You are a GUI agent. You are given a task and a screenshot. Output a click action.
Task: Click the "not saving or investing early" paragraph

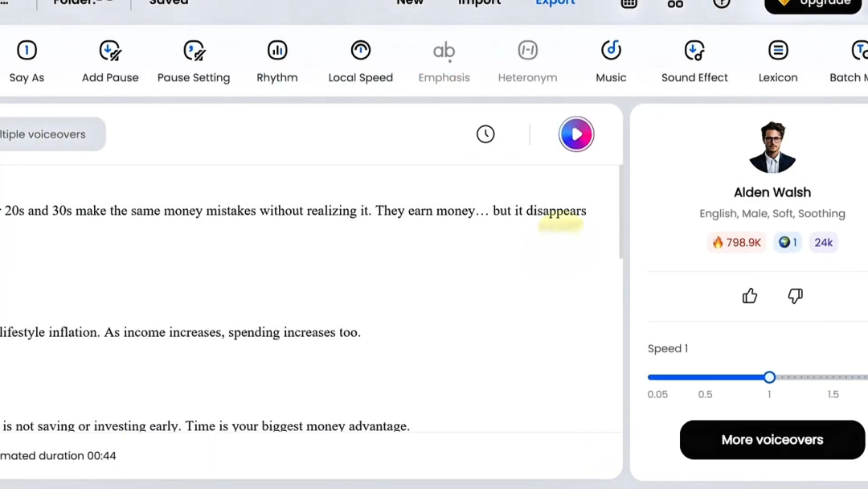(206, 426)
